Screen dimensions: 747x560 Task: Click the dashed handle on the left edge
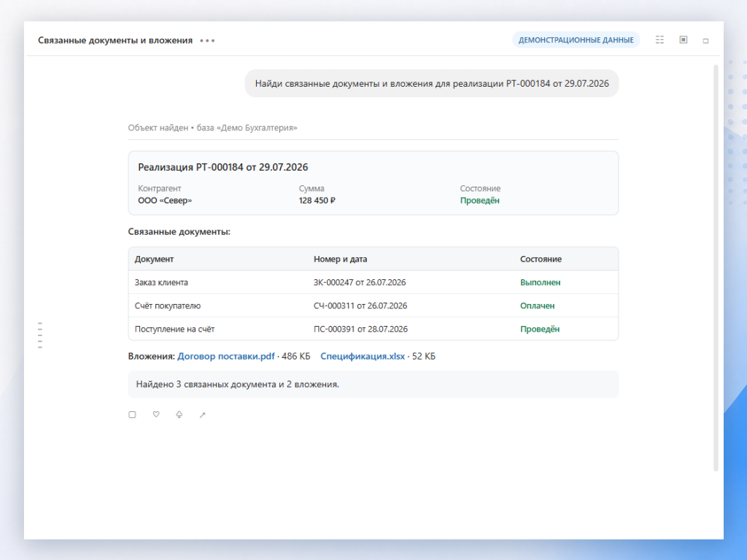(x=40, y=335)
